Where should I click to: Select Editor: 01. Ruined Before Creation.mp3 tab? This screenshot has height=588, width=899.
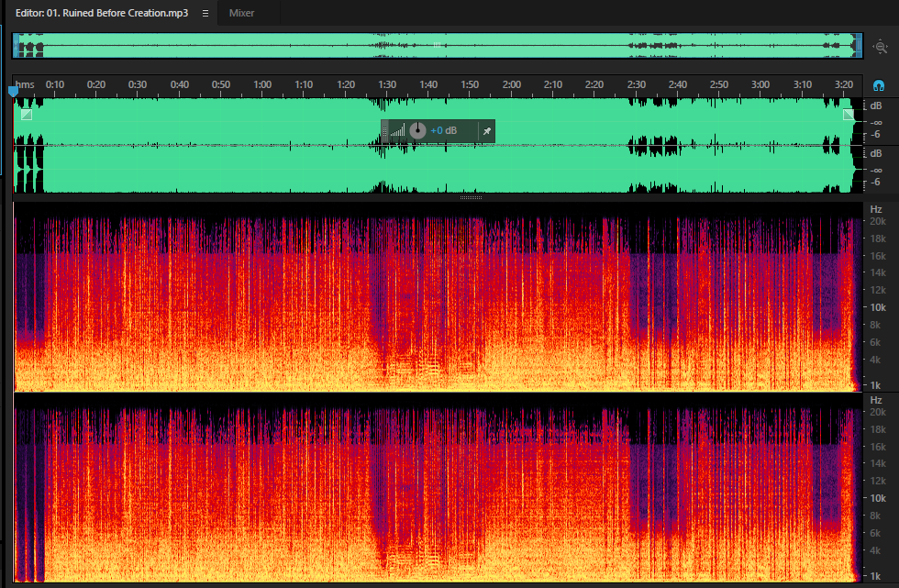coord(102,13)
